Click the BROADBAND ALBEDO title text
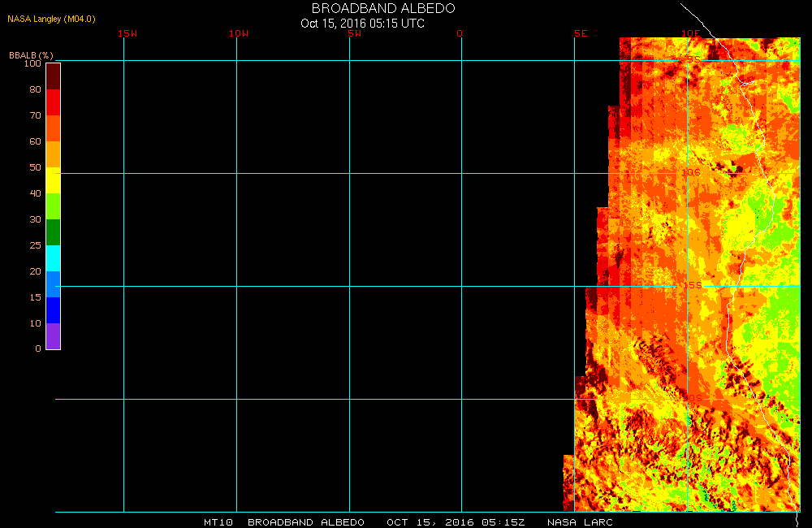The width and height of the screenshot is (812, 528). pos(383,8)
